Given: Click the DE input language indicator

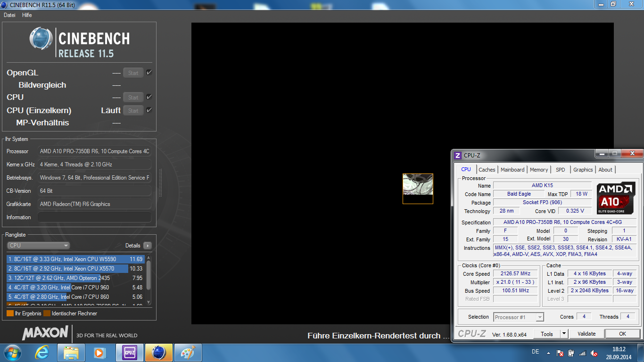Looking at the screenshot, I should [x=535, y=352].
